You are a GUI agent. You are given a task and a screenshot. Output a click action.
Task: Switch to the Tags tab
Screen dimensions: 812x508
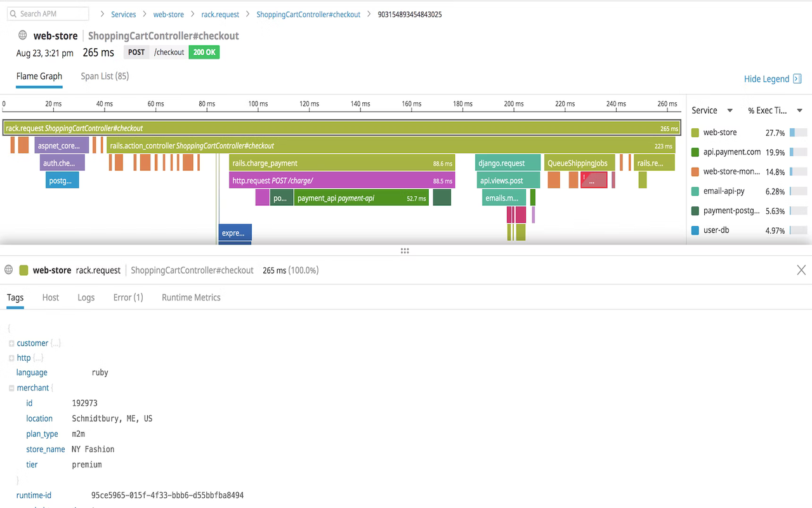tap(15, 297)
